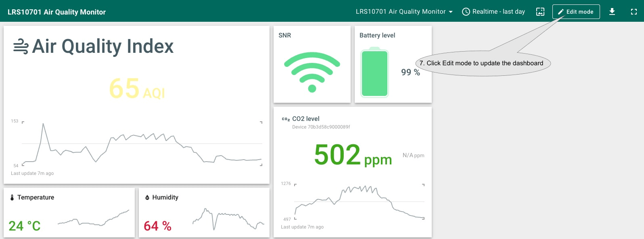Screen dimensions: 644x239
Task: Toggle fullscreen mode icon
Action: click(x=634, y=12)
